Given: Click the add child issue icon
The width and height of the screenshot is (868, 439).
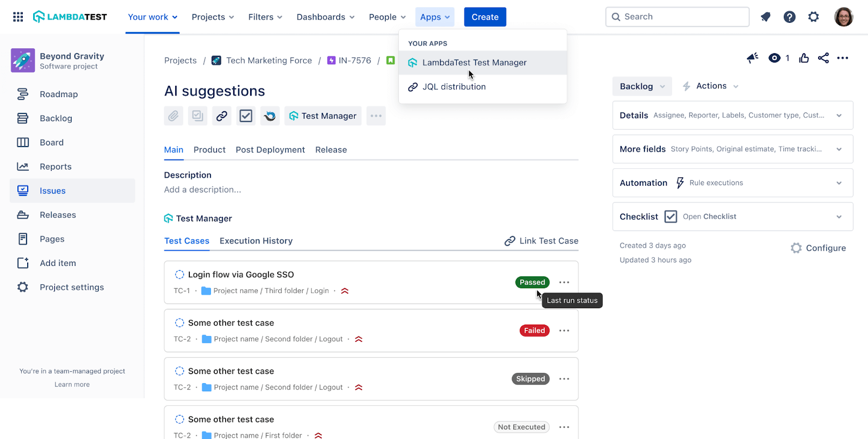Looking at the screenshot, I should 197,116.
